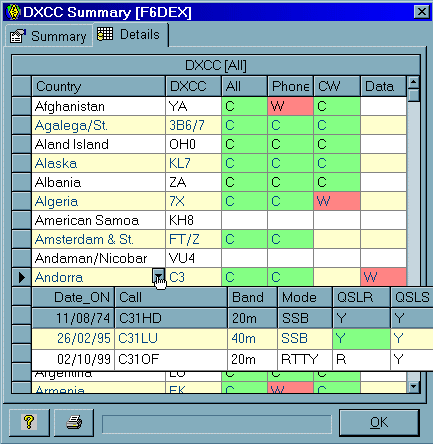The width and height of the screenshot is (433, 444).
Task: Click the Summary tab notepad icon
Action: click(18, 36)
